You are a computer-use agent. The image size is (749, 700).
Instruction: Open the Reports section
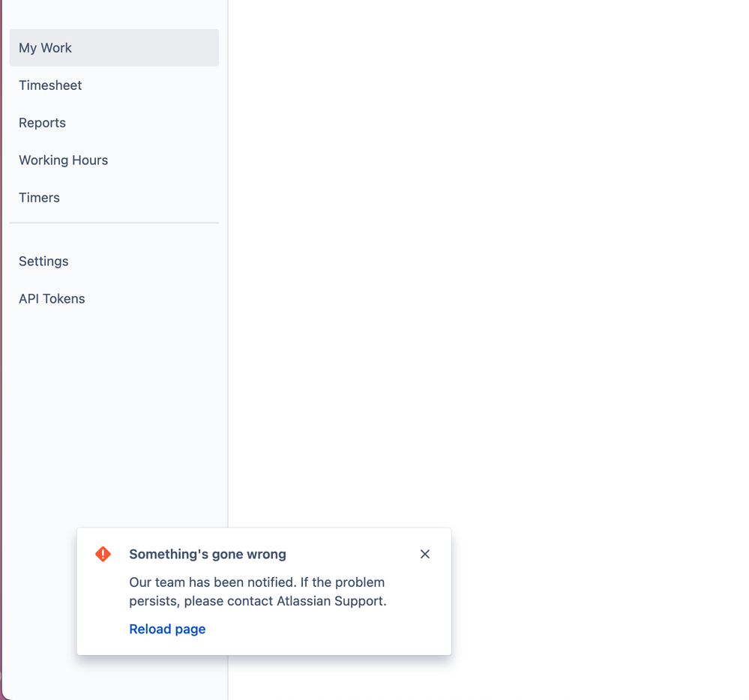43,123
